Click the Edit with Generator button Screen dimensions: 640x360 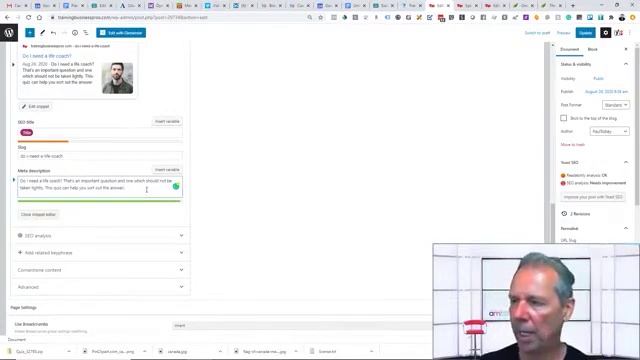(x=121, y=33)
